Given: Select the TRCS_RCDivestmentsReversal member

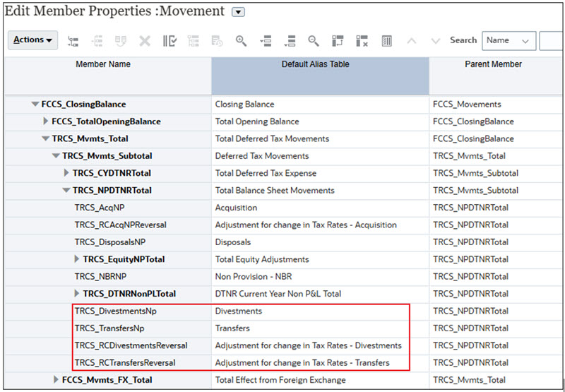Looking at the screenshot, I should click(131, 345).
